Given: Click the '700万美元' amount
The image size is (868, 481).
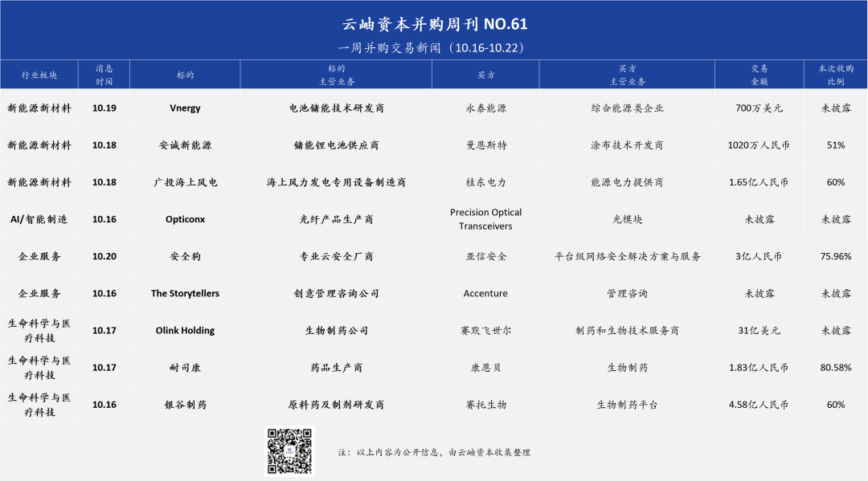Looking at the screenshot, I should click(x=759, y=108).
